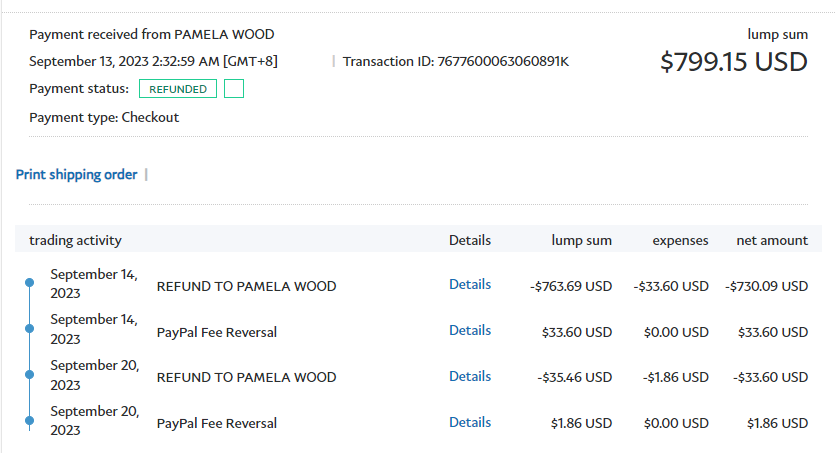View Details of September 14 PayPal Fee Reversal
This screenshot has height=453, width=835.
pyautogui.click(x=470, y=331)
